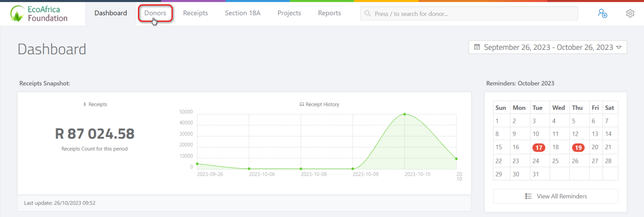The width and height of the screenshot is (644, 217).
Task: Click the R 87 024.58 receipts total
Action: [x=95, y=134]
